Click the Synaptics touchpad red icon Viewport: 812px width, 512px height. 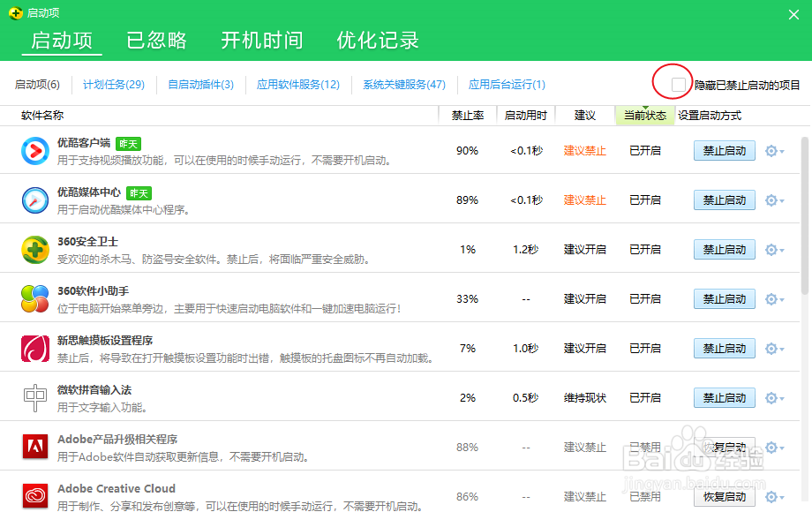(x=35, y=349)
